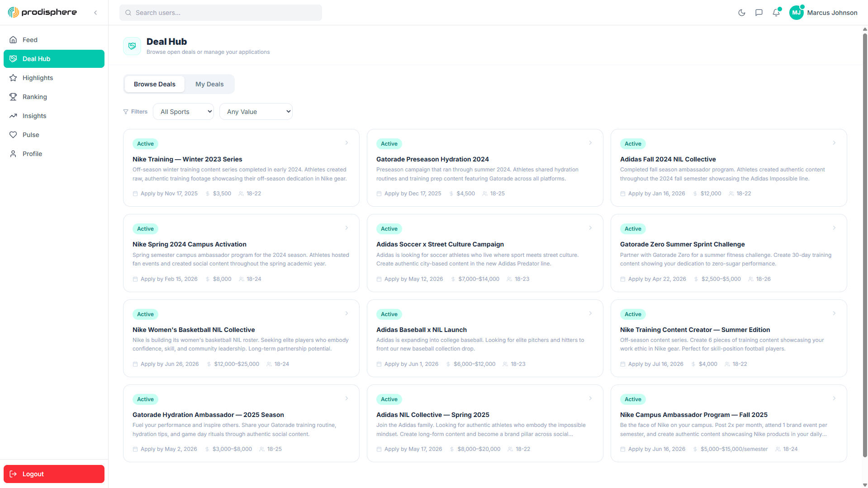Open your Profile from the sidebar
Image resolution: width=868 pixels, height=488 pixels.
pos(32,153)
